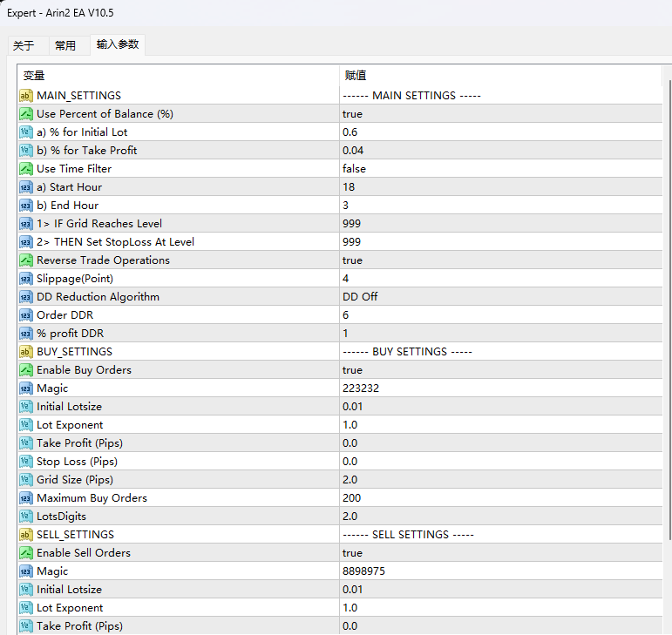Click the icon beside LotsDigits
672x635 pixels.
(x=25, y=517)
